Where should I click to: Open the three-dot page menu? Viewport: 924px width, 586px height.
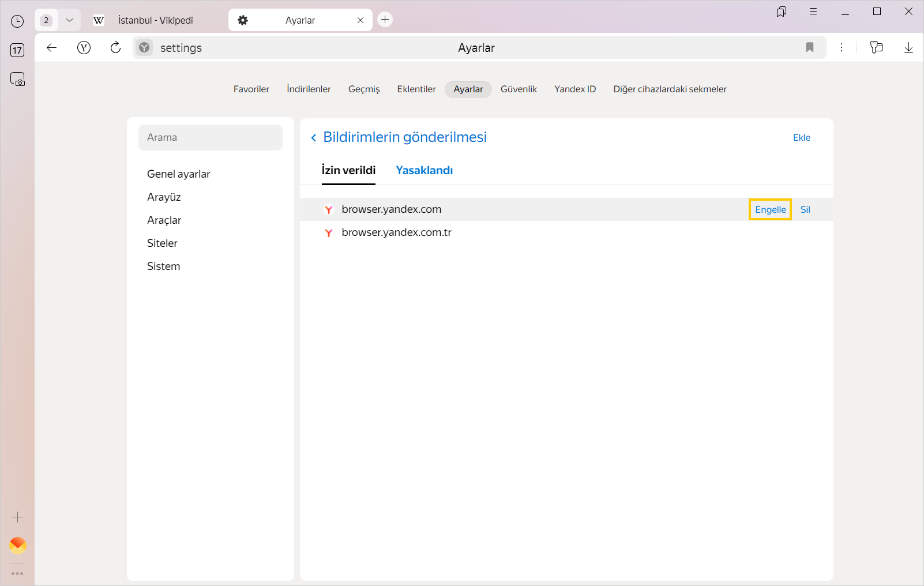pos(841,48)
